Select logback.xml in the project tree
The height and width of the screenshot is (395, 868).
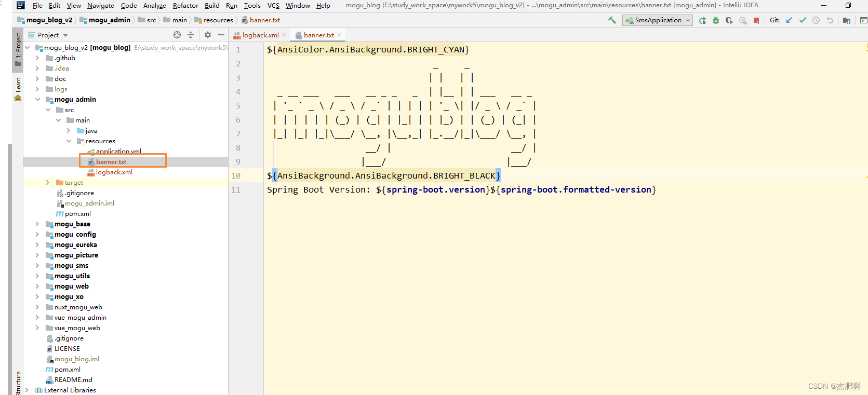pos(114,172)
